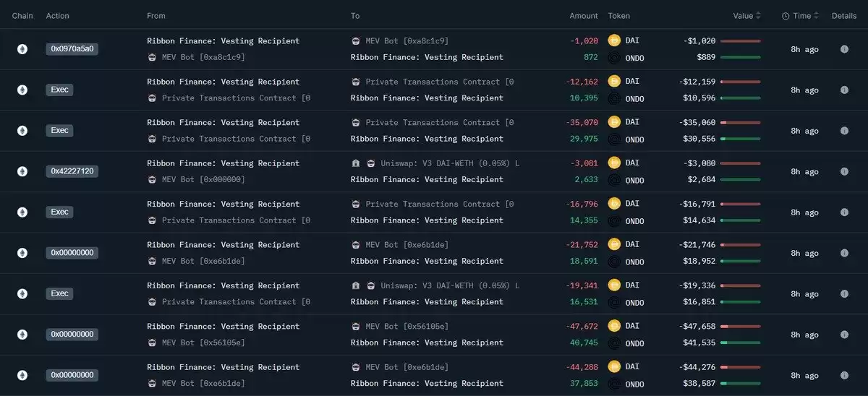Click ONDO token icon for 29,975 amount
Screen dimensions: 868x396
tap(615, 139)
